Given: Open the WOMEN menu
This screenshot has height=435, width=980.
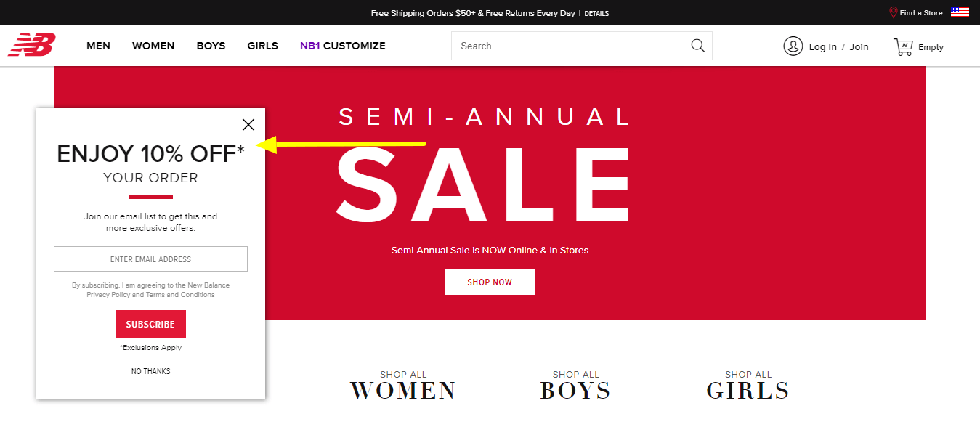Looking at the screenshot, I should [153, 46].
